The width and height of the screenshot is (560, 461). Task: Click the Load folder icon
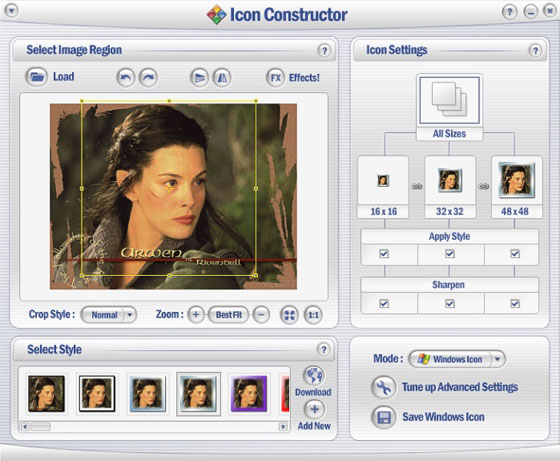coord(36,77)
